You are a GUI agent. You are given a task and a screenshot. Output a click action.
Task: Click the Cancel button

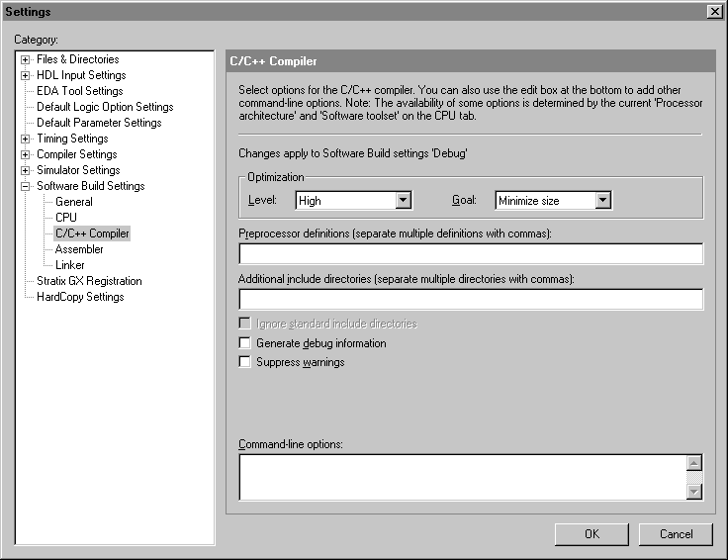click(676, 533)
